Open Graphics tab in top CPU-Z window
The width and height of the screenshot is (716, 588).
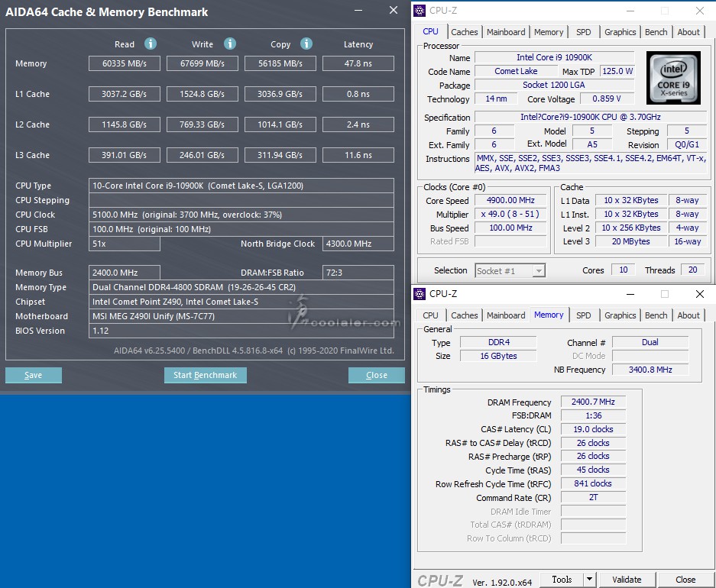coord(620,32)
